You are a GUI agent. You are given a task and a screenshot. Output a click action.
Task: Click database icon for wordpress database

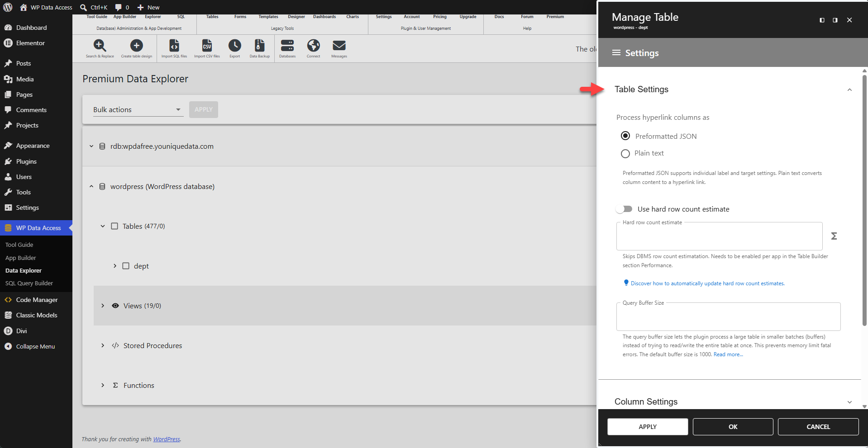(102, 186)
